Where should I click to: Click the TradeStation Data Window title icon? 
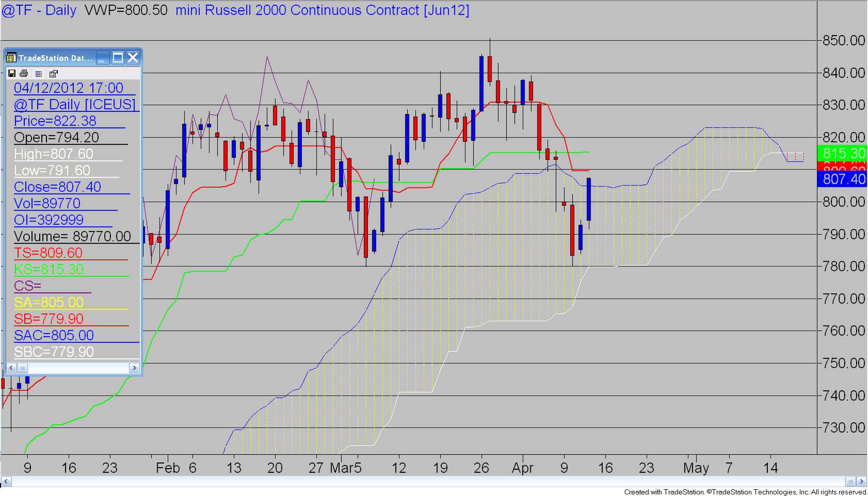pyautogui.click(x=11, y=58)
